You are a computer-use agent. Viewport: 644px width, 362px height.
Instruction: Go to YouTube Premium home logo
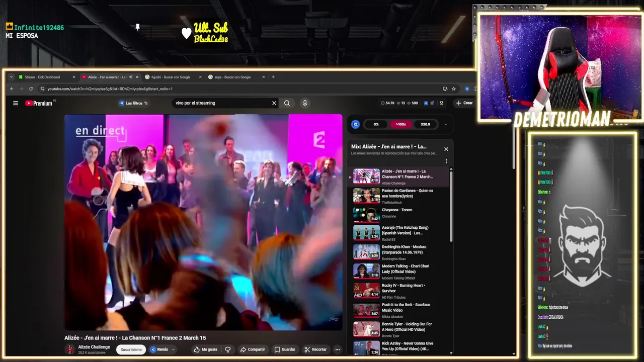point(39,103)
